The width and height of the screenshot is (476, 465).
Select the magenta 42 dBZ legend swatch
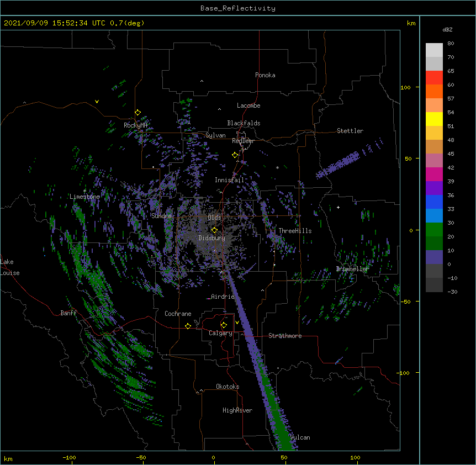click(434, 174)
